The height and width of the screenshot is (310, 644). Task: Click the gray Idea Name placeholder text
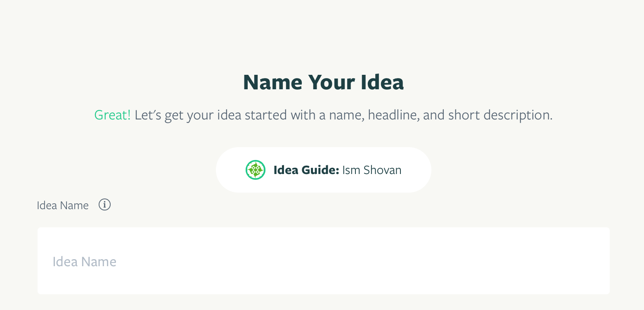[85, 262]
